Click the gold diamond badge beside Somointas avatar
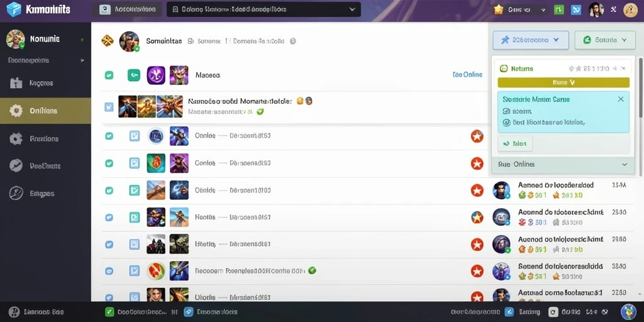This screenshot has width=644, height=322. coord(107,41)
